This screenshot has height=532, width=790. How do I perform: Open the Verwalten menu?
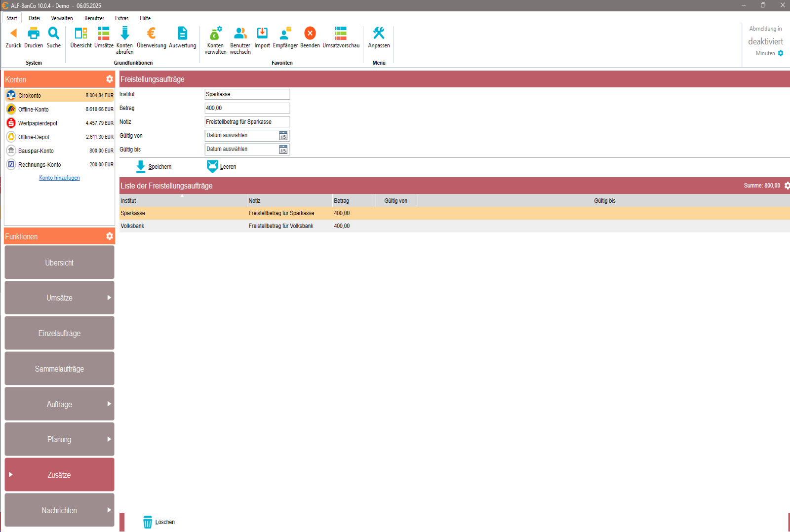pyautogui.click(x=62, y=18)
